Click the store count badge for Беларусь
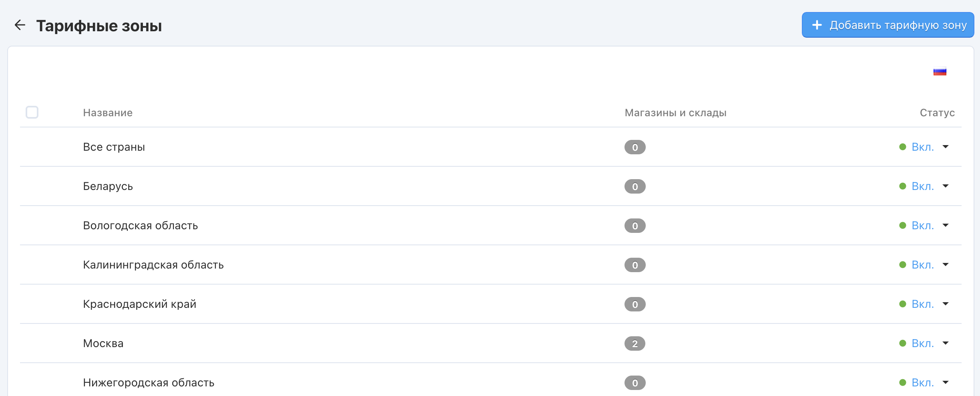 pyautogui.click(x=635, y=186)
